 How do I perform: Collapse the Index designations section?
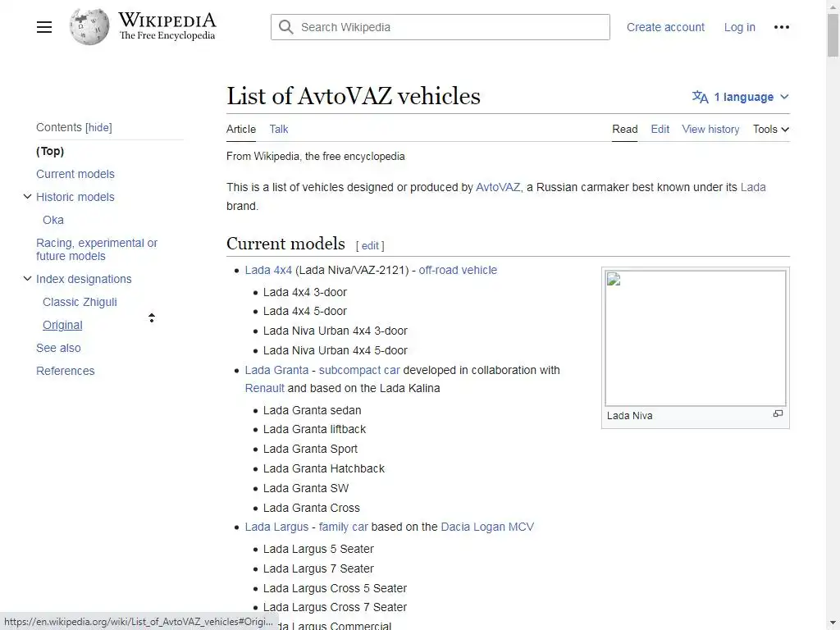pos(27,279)
